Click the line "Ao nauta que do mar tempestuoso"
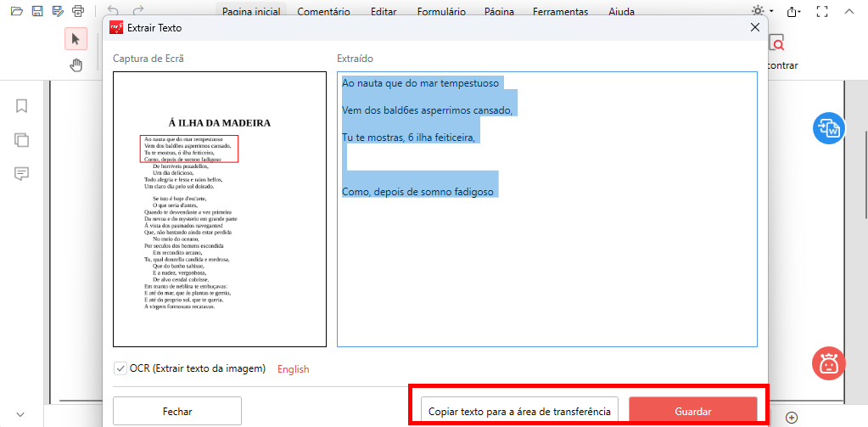 coord(421,83)
